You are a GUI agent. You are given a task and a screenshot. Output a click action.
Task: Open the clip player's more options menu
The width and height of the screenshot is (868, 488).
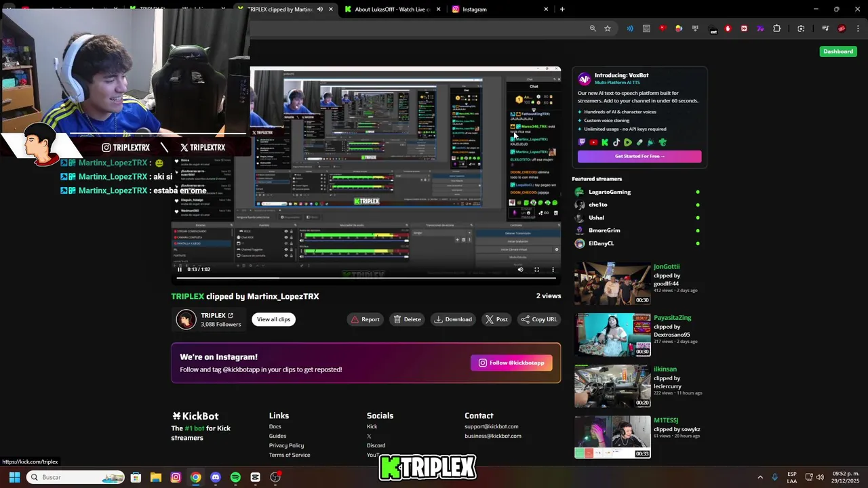tap(553, 269)
